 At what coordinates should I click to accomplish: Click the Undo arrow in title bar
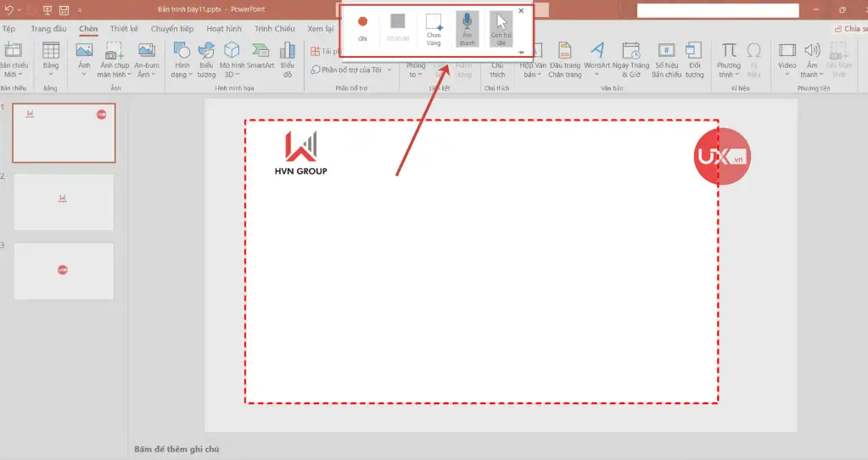click(8, 10)
